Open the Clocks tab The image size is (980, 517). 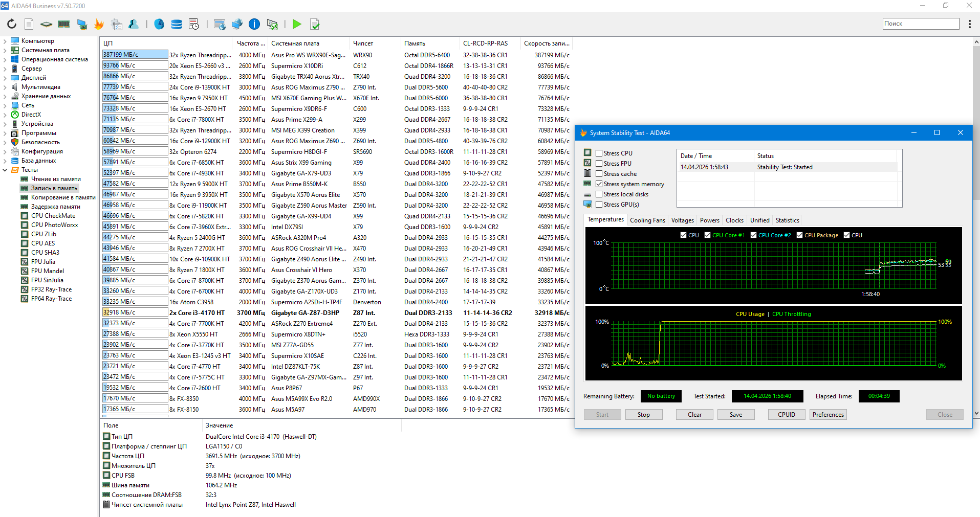click(734, 220)
